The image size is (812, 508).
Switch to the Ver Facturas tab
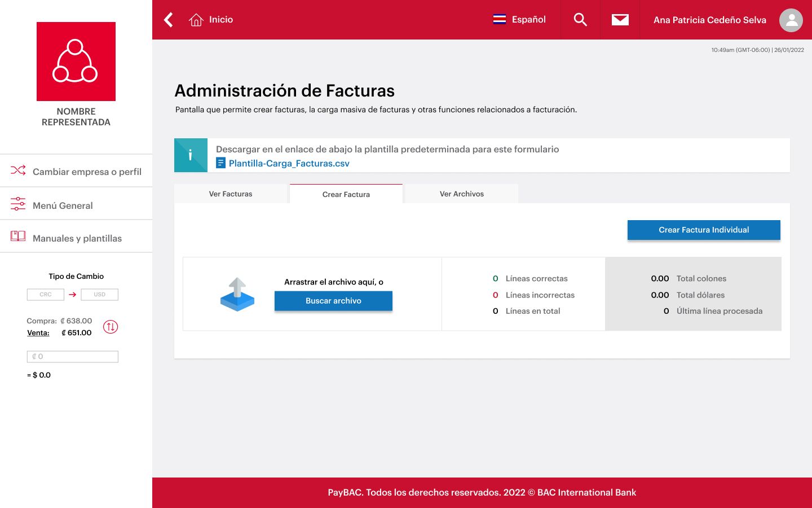(x=231, y=193)
